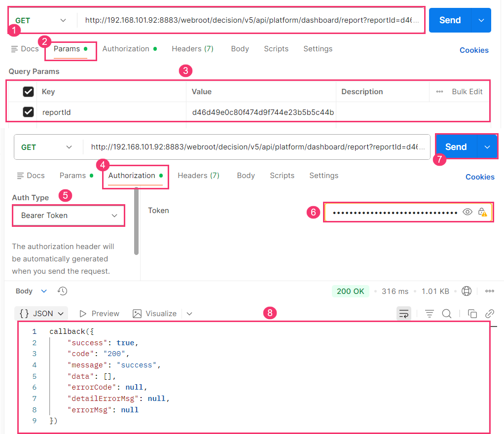Reveal the hidden bearer token
The image size is (504, 434).
[x=468, y=212]
